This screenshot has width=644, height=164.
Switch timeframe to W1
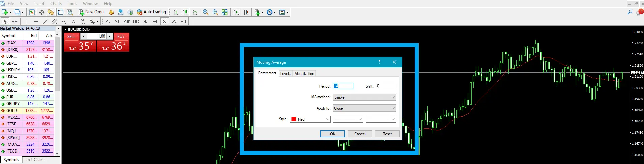pyautogui.click(x=174, y=21)
